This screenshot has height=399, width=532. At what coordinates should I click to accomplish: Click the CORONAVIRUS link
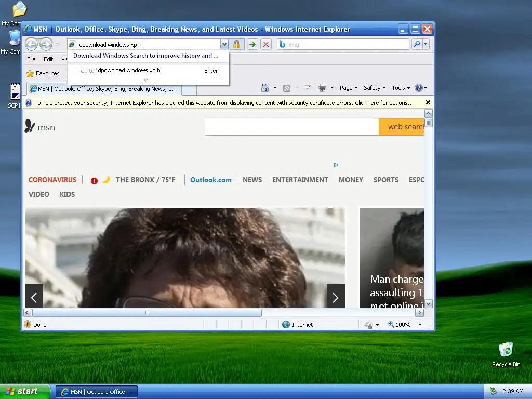click(52, 180)
